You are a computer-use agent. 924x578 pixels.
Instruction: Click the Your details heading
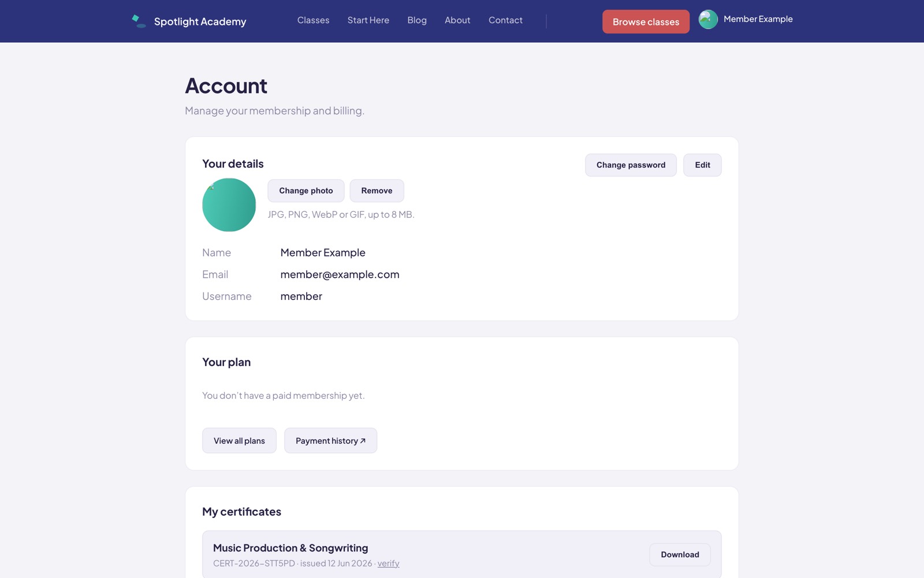click(233, 164)
